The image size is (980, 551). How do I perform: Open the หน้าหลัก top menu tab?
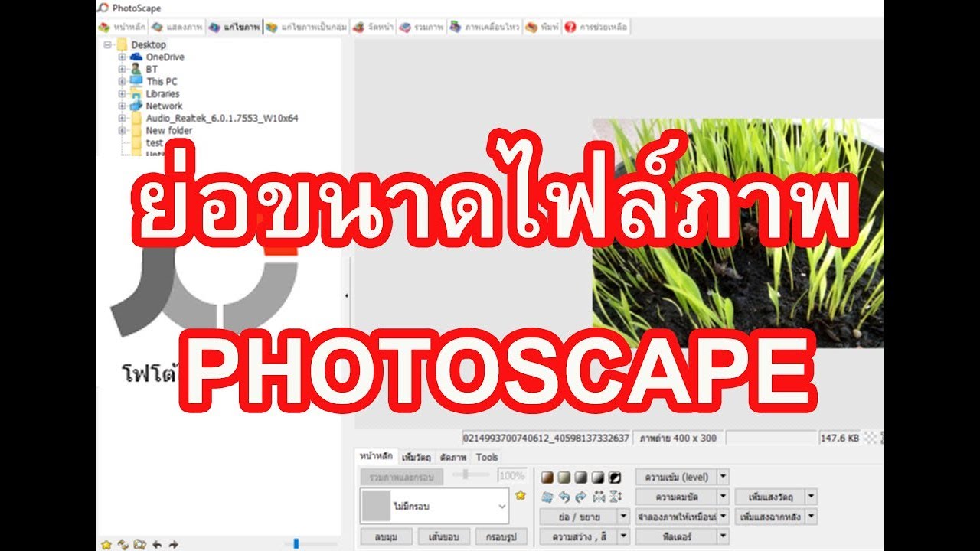(x=122, y=27)
